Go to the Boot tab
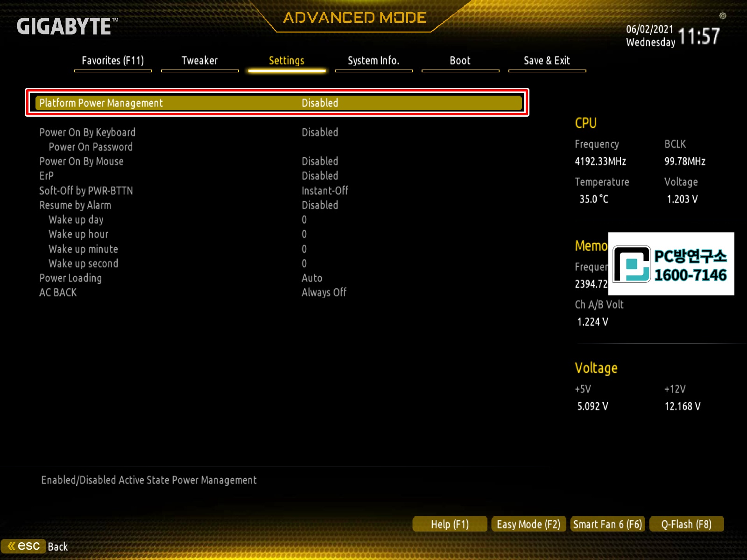The image size is (747, 560). (x=460, y=61)
